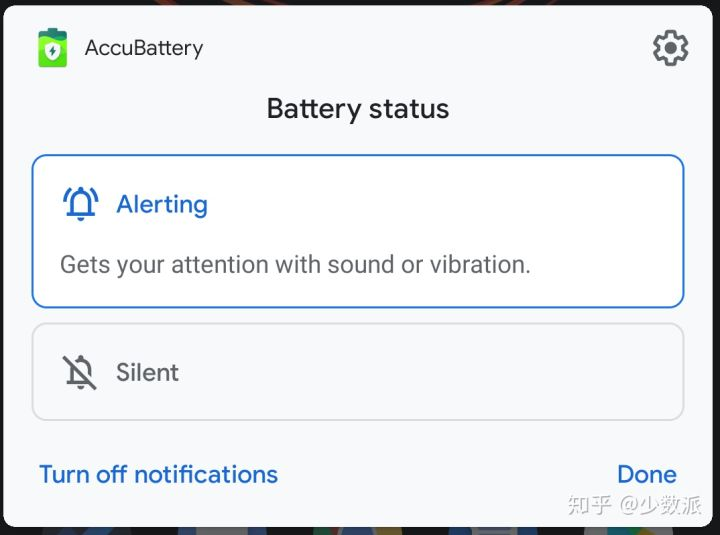Tap the green AccuBattery app icon

[x=52, y=48]
